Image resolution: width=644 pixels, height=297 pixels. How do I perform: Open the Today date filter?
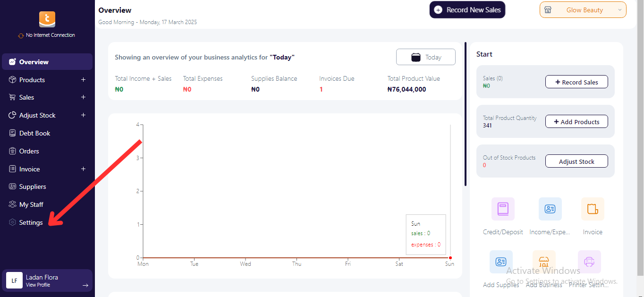(x=426, y=57)
